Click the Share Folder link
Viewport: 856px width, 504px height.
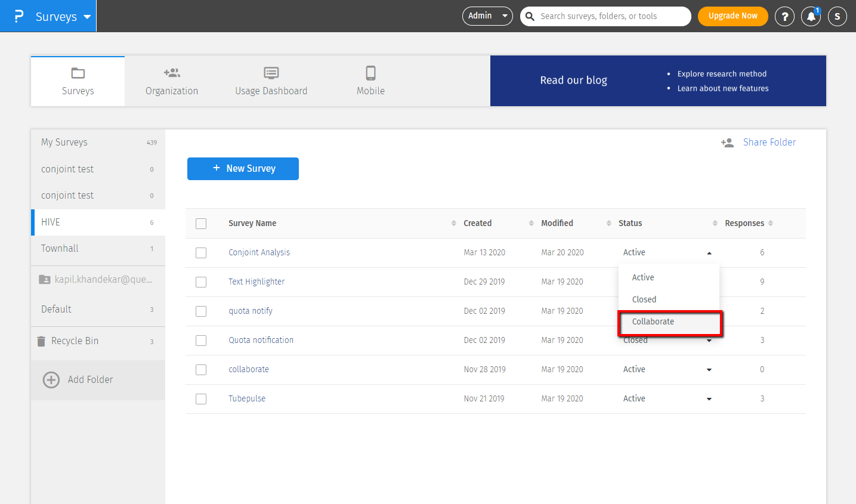[x=769, y=142]
